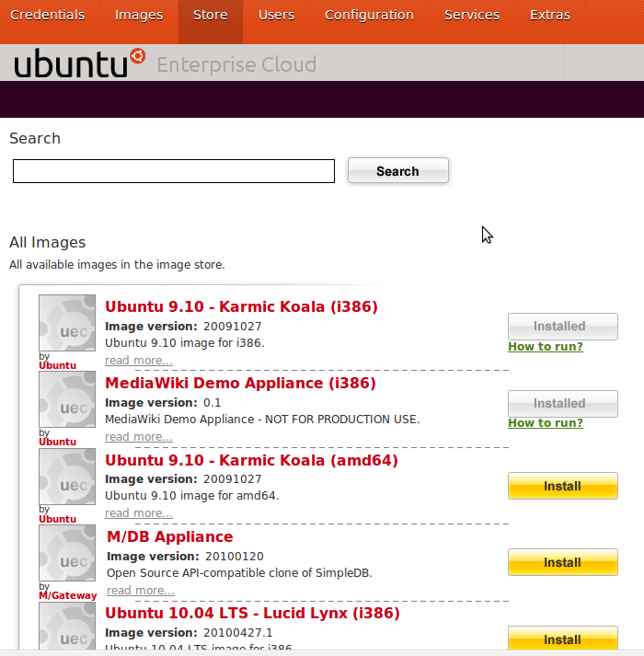
Task: Open Ubuntu 10.04 LTS - Lucid Lynx (i386) title
Action: tap(252, 614)
